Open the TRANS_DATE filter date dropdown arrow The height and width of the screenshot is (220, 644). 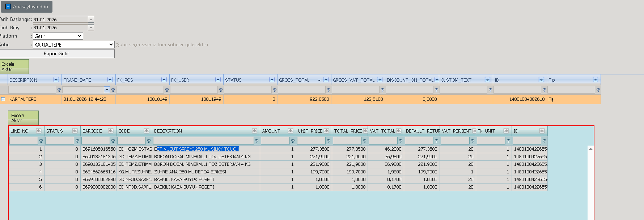[x=107, y=90]
